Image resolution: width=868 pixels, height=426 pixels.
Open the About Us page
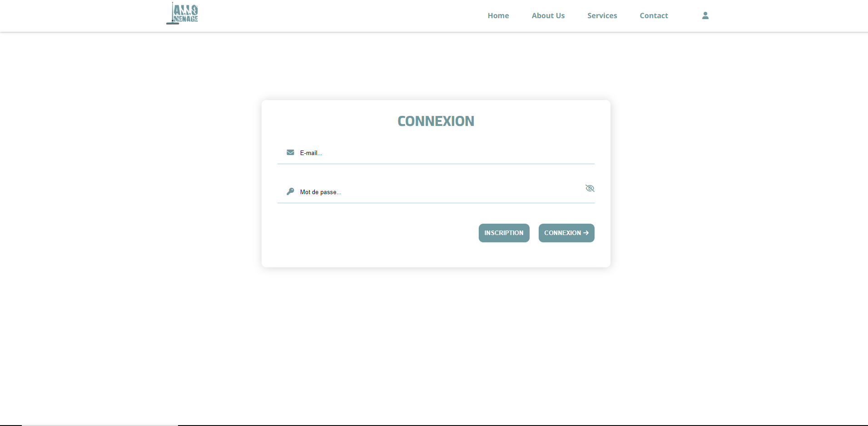548,15
